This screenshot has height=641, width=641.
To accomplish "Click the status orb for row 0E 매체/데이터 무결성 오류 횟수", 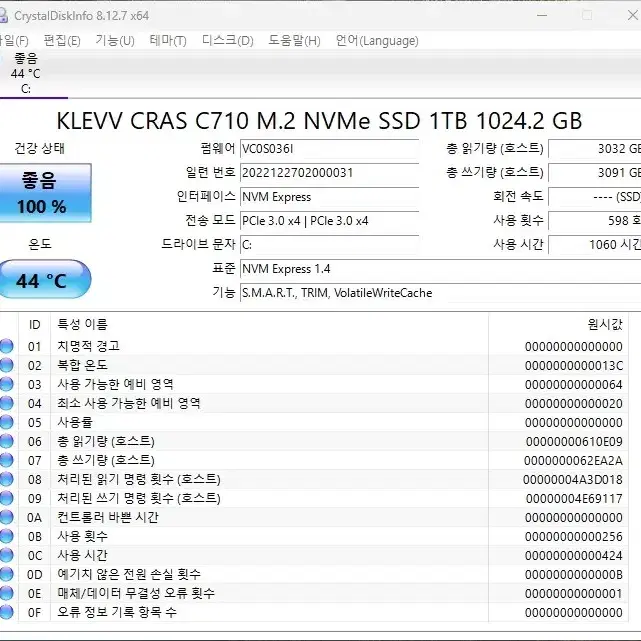I will (x=6, y=593).
